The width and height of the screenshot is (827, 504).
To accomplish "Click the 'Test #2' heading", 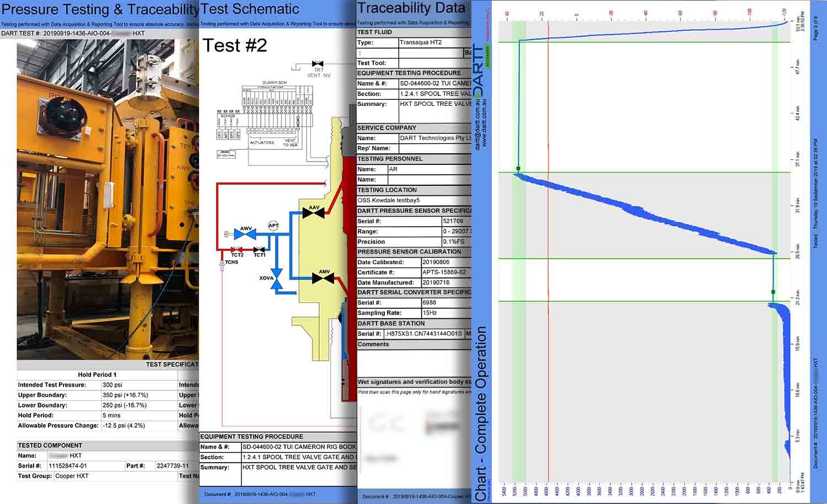I will click(235, 45).
